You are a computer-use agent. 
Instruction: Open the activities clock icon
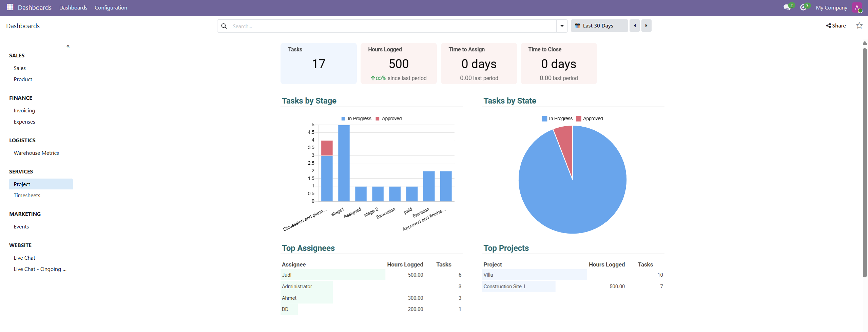pyautogui.click(x=803, y=7)
